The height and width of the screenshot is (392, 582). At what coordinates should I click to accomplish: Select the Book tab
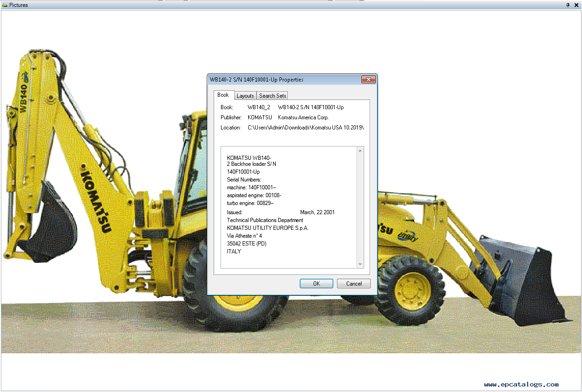pyautogui.click(x=223, y=95)
